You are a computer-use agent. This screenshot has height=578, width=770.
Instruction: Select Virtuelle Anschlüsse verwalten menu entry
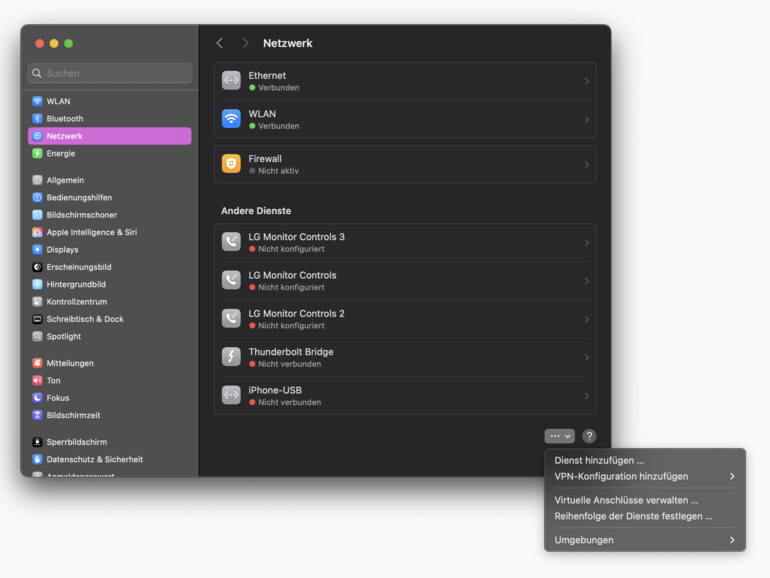626,500
